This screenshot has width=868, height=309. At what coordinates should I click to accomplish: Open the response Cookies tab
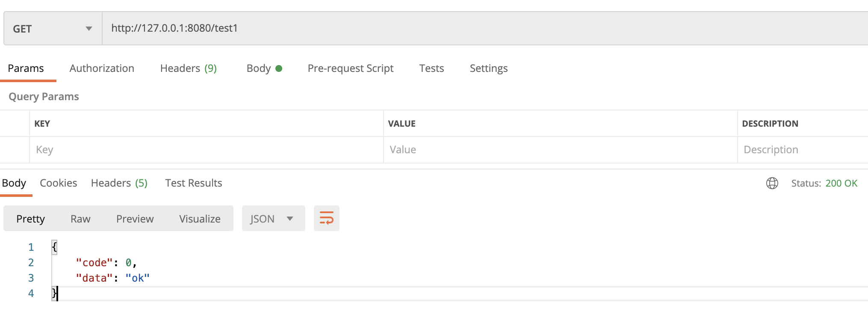tap(59, 183)
